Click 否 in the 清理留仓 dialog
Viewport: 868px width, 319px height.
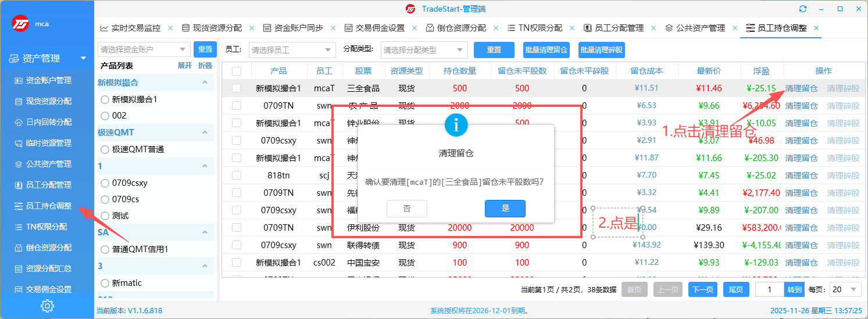tap(407, 209)
